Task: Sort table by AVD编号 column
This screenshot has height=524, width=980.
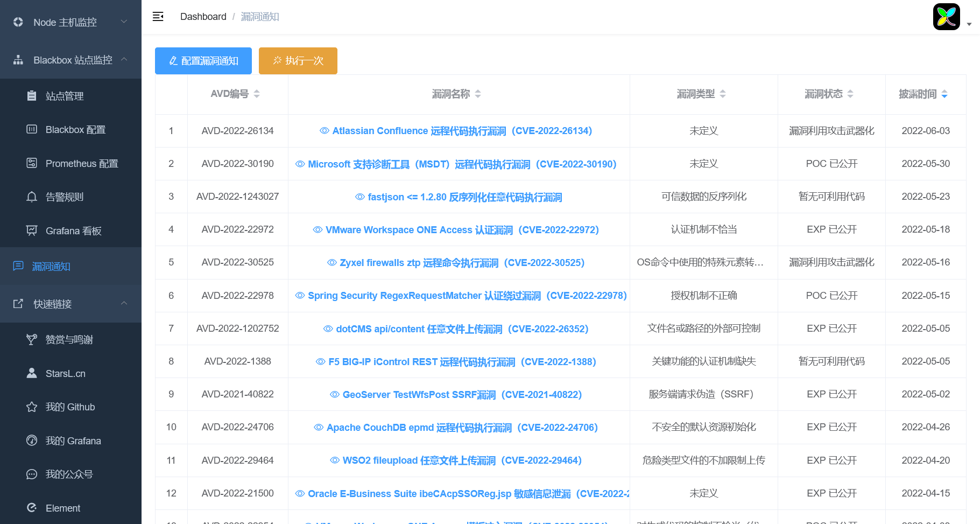Action: (257, 94)
